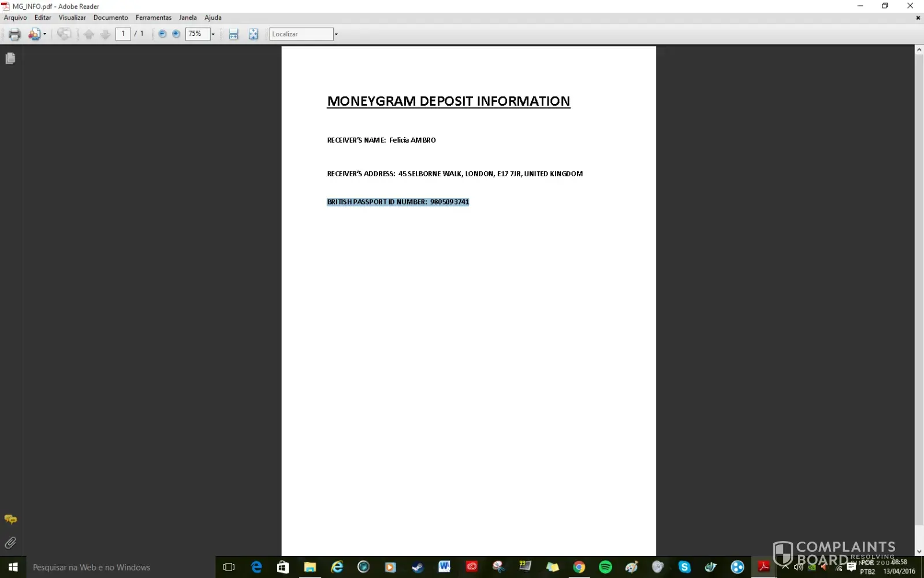
Task: Expand the Localizar search options dropdown
Action: tap(336, 34)
